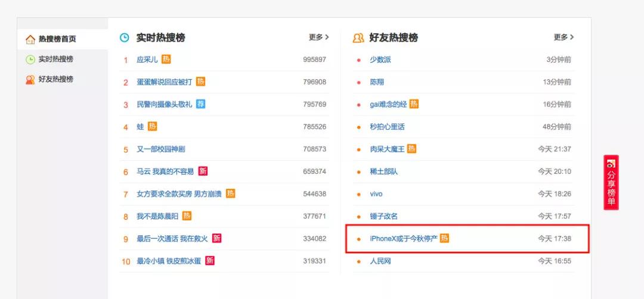Image resolution: width=644 pixels, height=299 pixels.
Task: Open the vivo friend search
Action: (x=376, y=194)
